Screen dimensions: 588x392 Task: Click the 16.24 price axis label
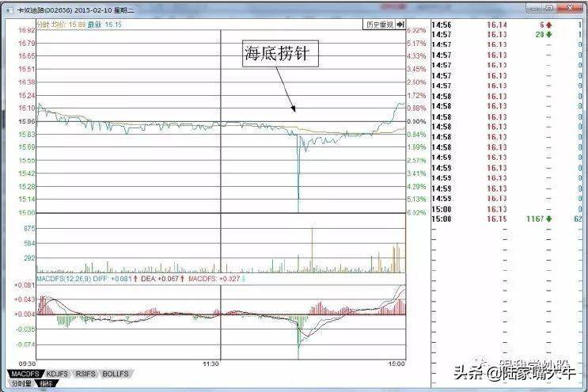[x=27, y=96]
